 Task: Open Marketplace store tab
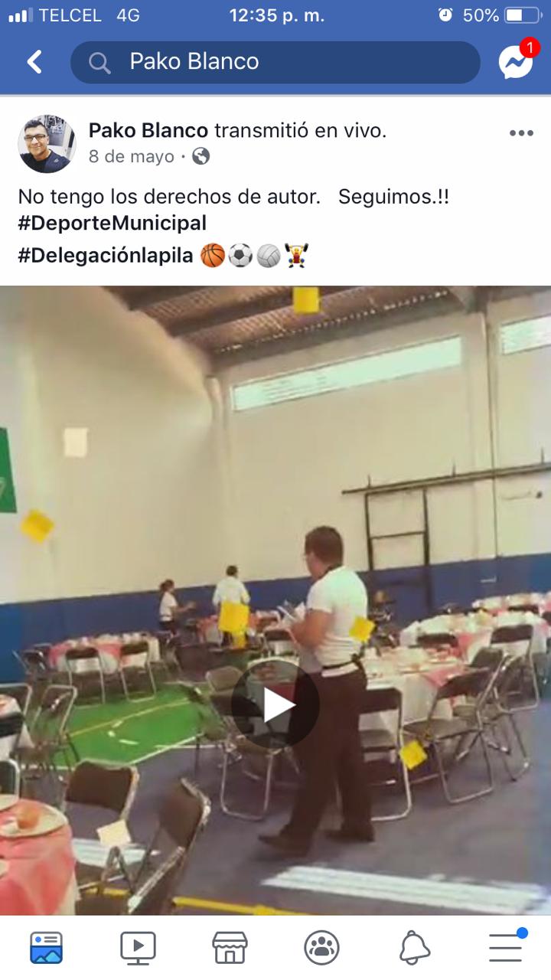tap(230, 948)
